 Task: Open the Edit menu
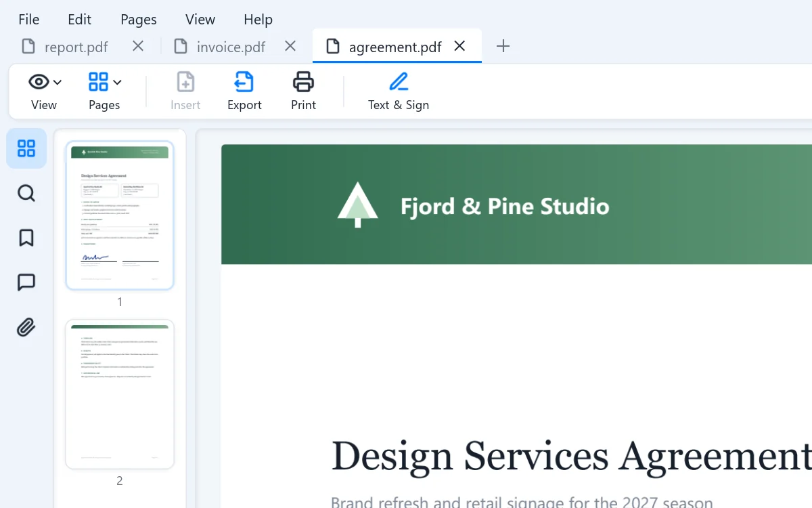point(80,20)
